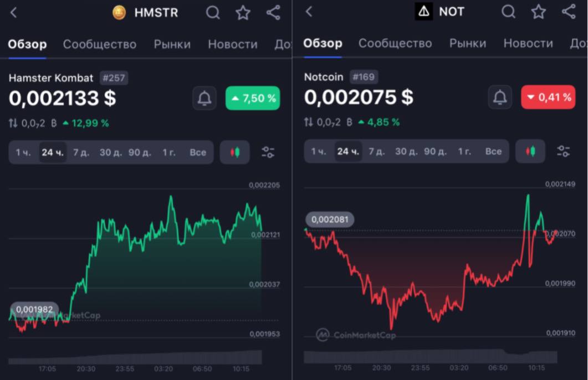The image size is (588, 380).
Task: Go back from the NOT screen
Action: [x=309, y=12]
